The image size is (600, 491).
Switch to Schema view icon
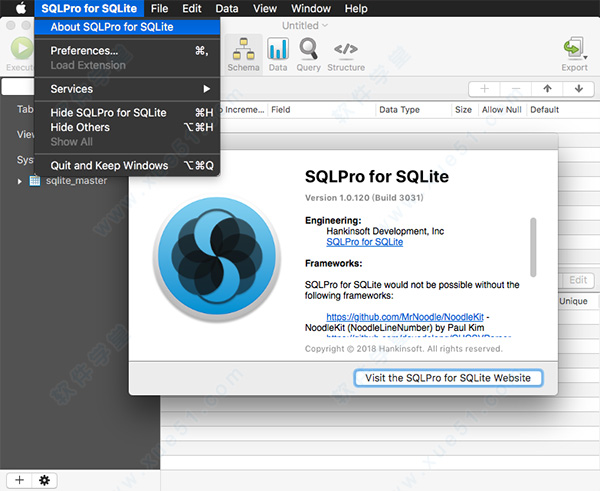(x=243, y=49)
